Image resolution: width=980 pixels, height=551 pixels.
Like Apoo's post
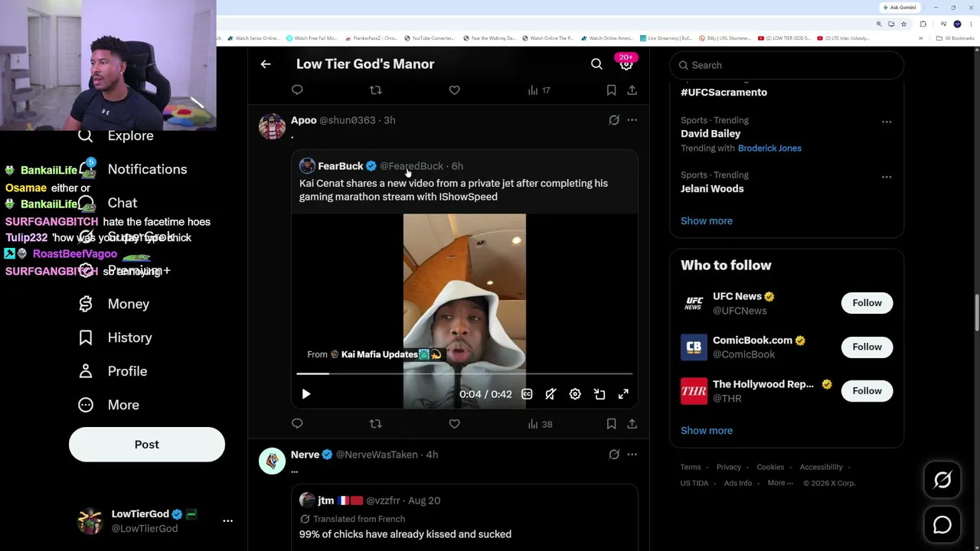454,424
